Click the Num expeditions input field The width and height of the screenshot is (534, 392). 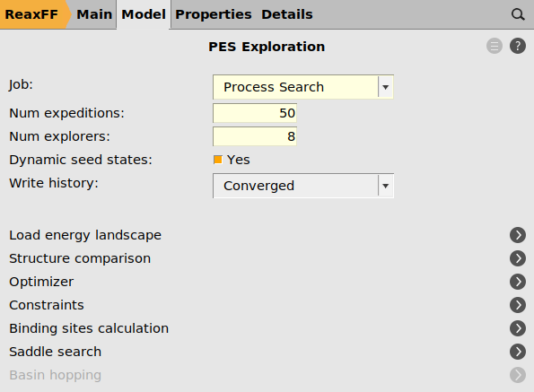255,113
